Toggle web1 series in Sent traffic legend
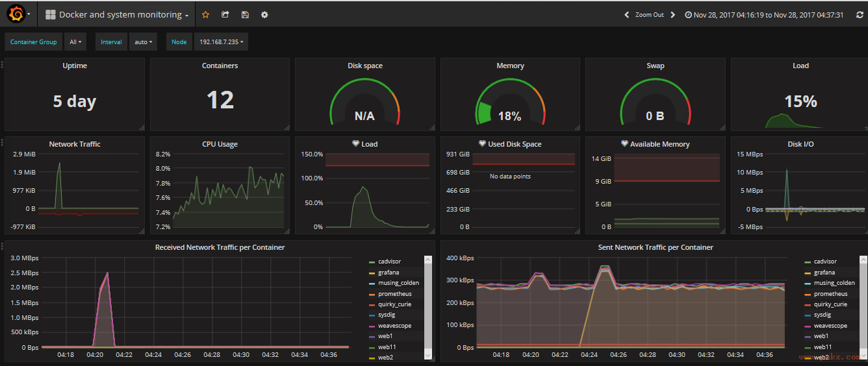 pyautogui.click(x=821, y=336)
